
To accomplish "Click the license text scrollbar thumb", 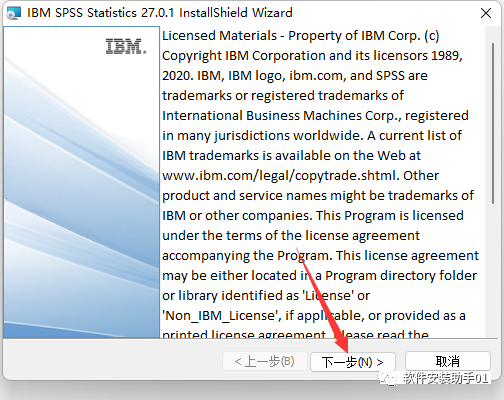I will (493, 123).
